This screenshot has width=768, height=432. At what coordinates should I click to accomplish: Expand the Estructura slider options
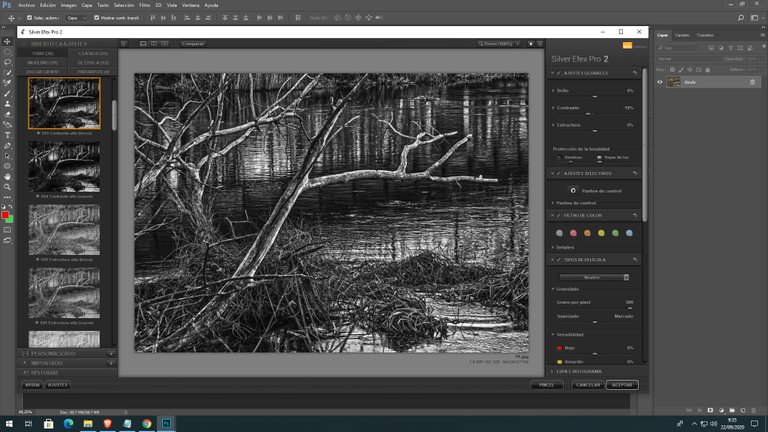(553, 125)
